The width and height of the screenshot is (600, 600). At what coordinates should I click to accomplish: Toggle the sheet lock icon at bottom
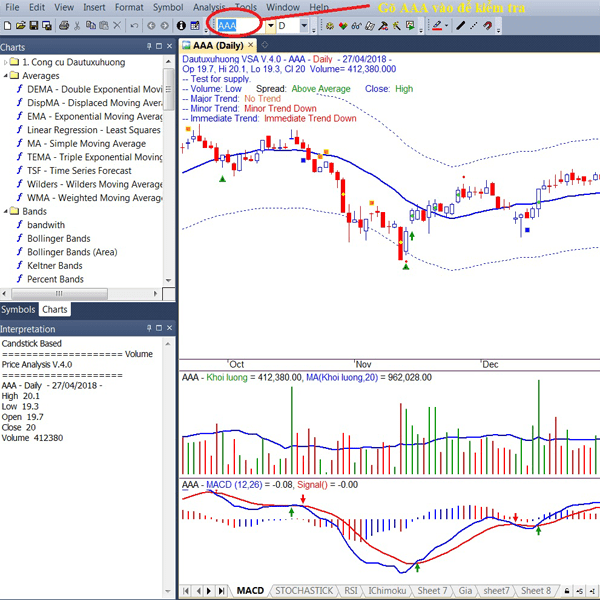(567, 591)
